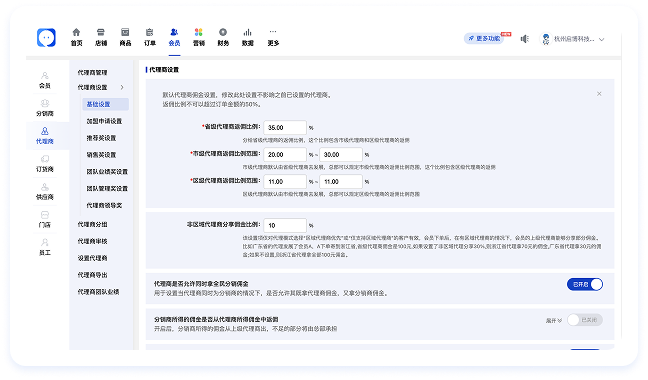Open 分销商 in left sidebar
Viewport: 648px width, 380px height.
click(x=45, y=108)
